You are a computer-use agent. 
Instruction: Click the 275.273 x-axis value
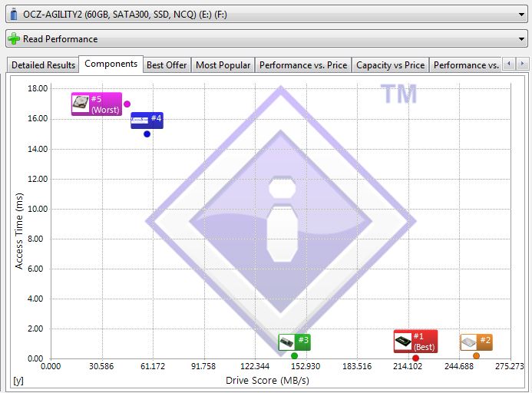pyautogui.click(x=509, y=367)
